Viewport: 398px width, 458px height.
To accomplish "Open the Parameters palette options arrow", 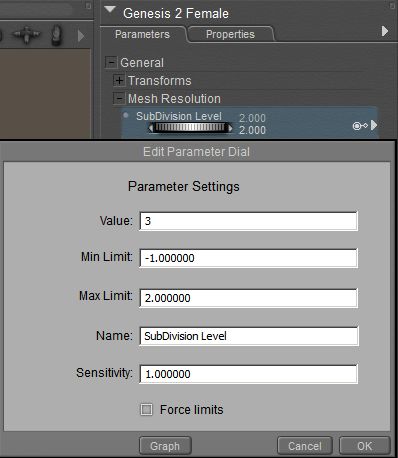I will [385, 31].
